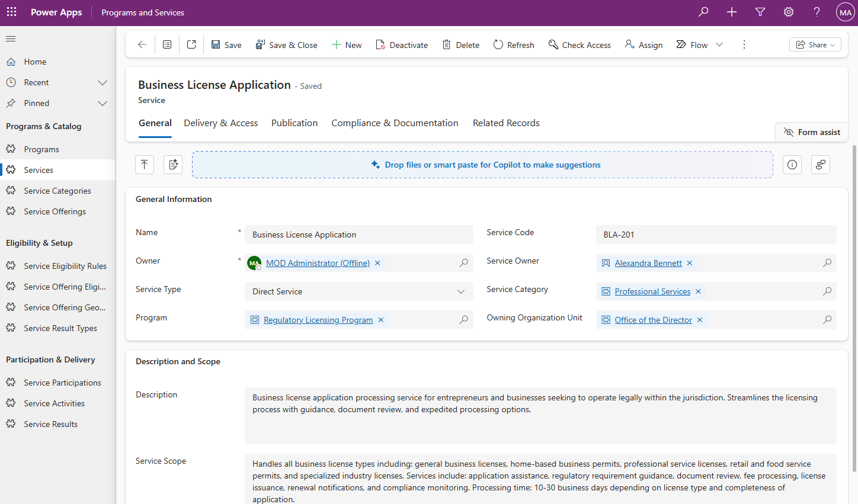Screen dimensions: 858x504
Task: Create a New record
Action: point(347,45)
